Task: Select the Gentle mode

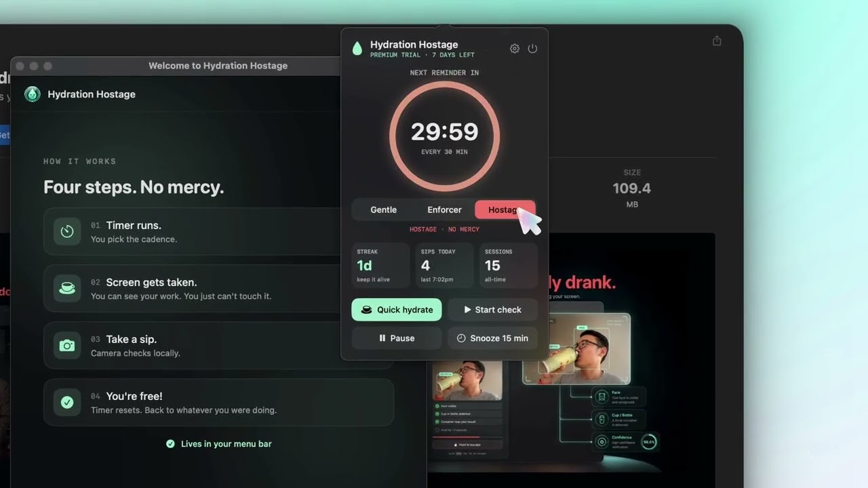Action: coord(383,209)
